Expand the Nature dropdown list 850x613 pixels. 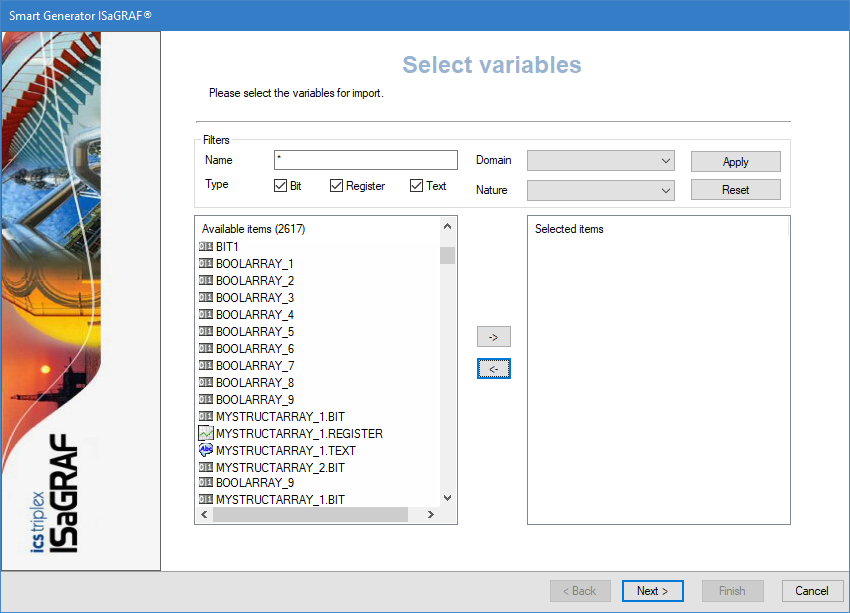point(601,190)
